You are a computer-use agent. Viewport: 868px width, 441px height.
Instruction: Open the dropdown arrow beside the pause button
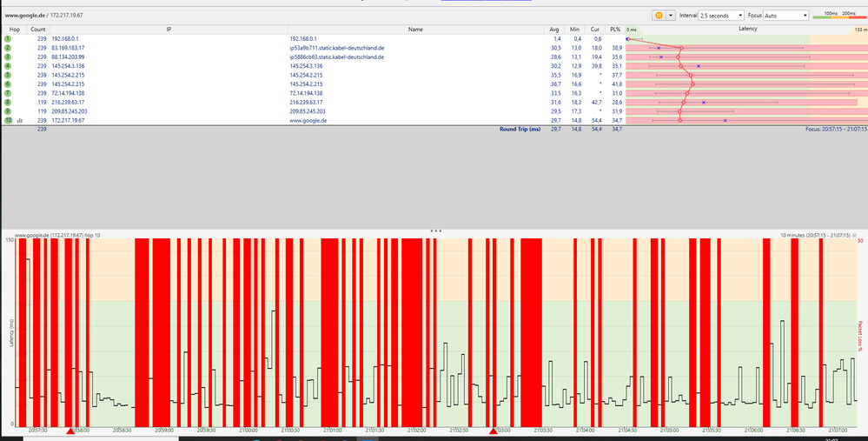pyautogui.click(x=671, y=16)
